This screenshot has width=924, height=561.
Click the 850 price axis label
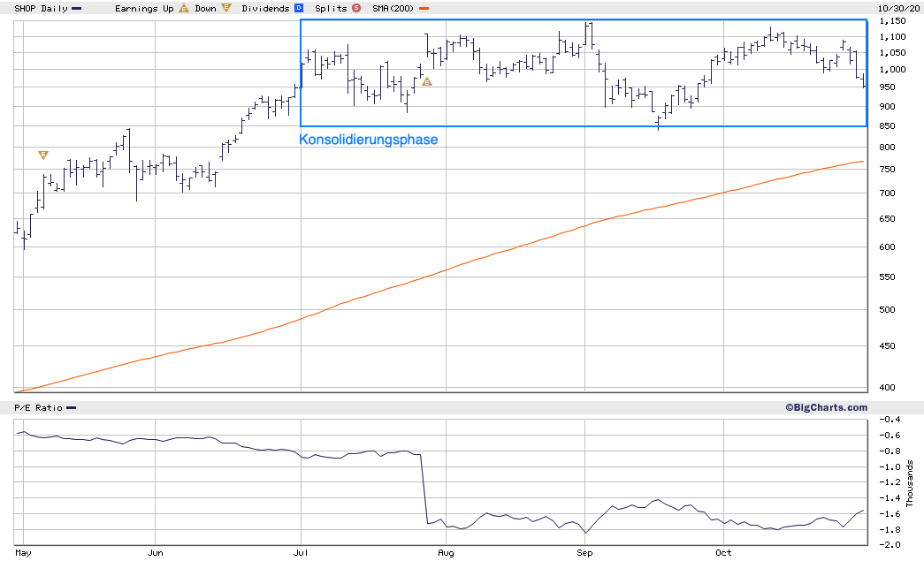pyautogui.click(x=887, y=126)
